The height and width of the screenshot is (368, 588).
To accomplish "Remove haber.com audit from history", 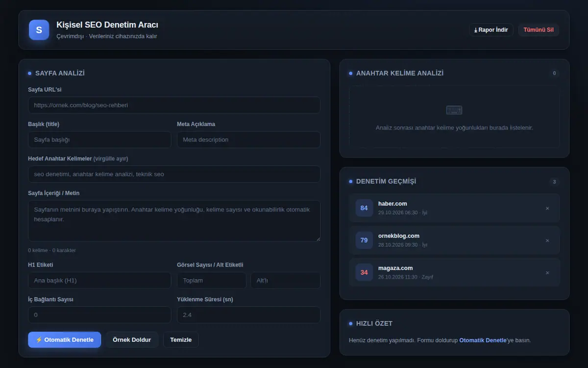I will click(x=547, y=208).
